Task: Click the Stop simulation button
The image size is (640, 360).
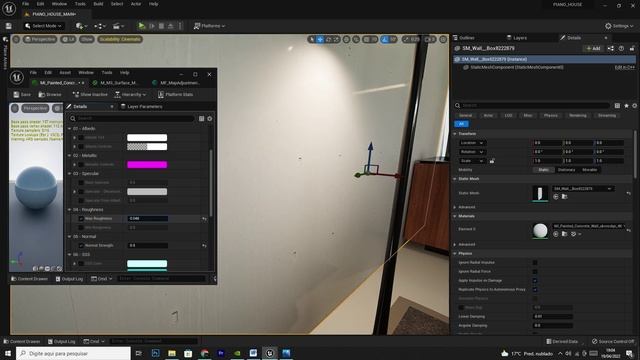Action: point(161,26)
